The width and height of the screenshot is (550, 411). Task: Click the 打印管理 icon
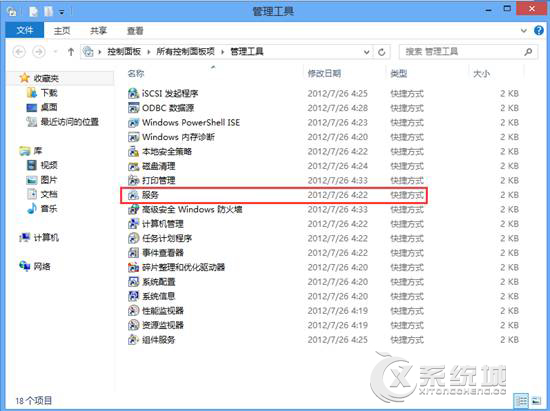tap(134, 180)
